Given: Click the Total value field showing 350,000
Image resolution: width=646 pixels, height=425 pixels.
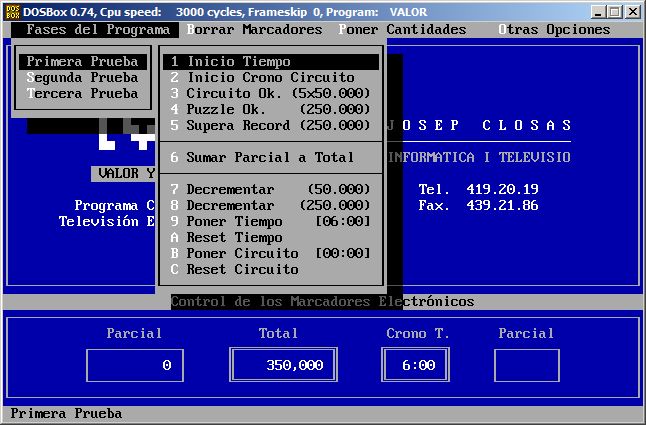Looking at the screenshot, I should coord(281,366).
